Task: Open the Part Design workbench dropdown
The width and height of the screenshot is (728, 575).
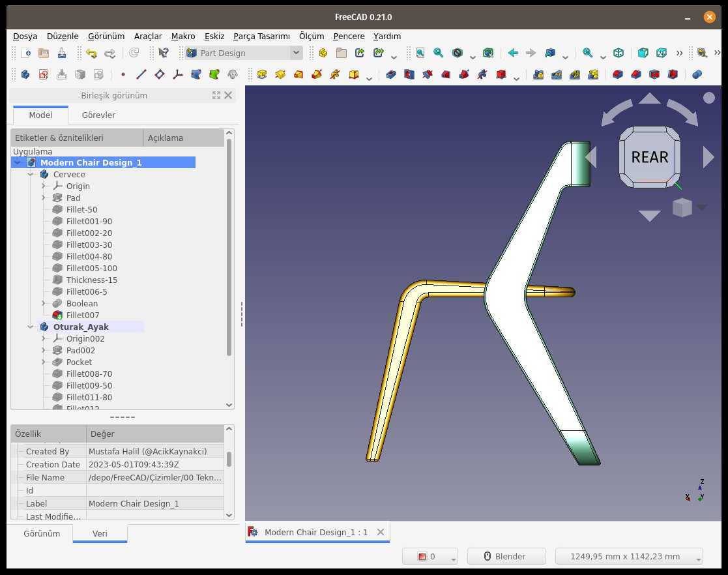Action: [x=244, y=53]
